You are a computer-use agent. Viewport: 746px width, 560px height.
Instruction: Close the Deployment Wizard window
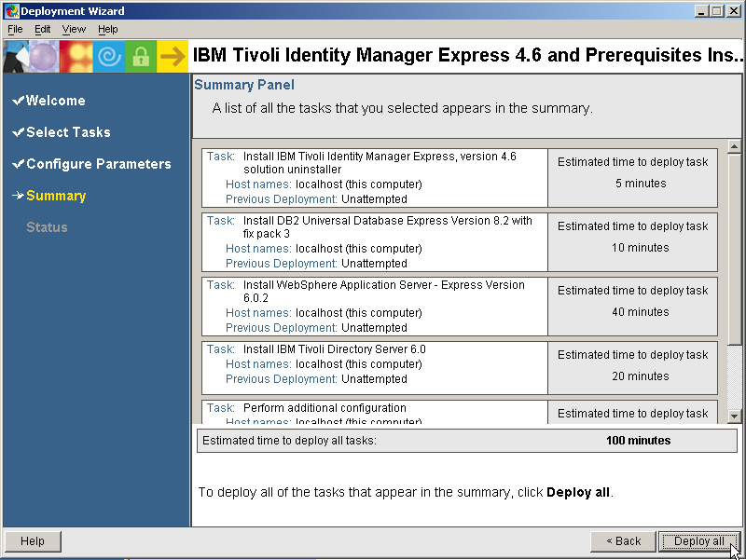(734, 11)
